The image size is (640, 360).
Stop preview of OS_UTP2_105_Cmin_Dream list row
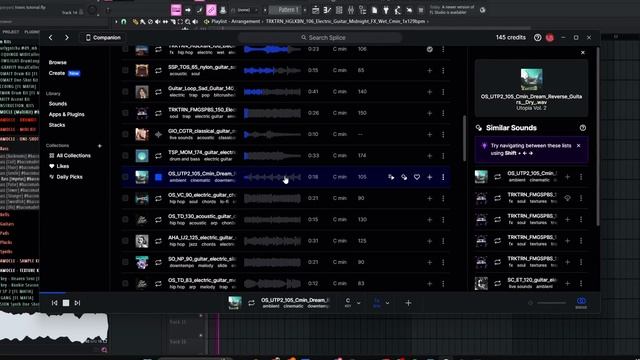click(x=158, y=177)
